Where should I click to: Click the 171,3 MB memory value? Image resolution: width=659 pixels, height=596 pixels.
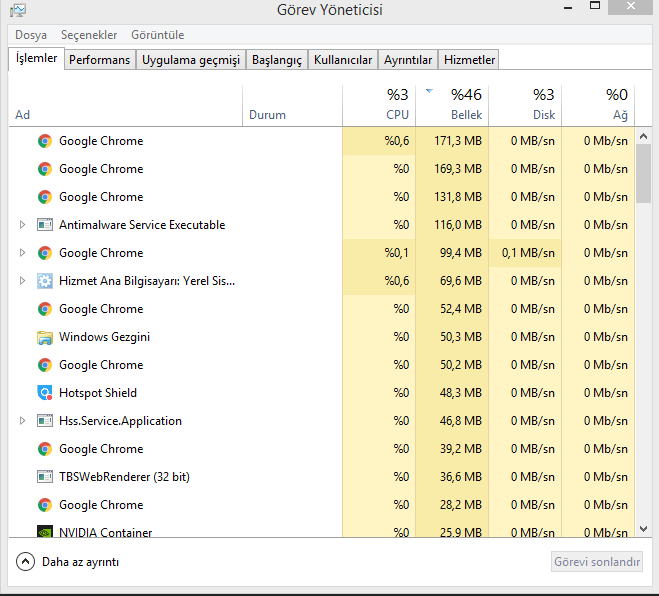(458, 141)
